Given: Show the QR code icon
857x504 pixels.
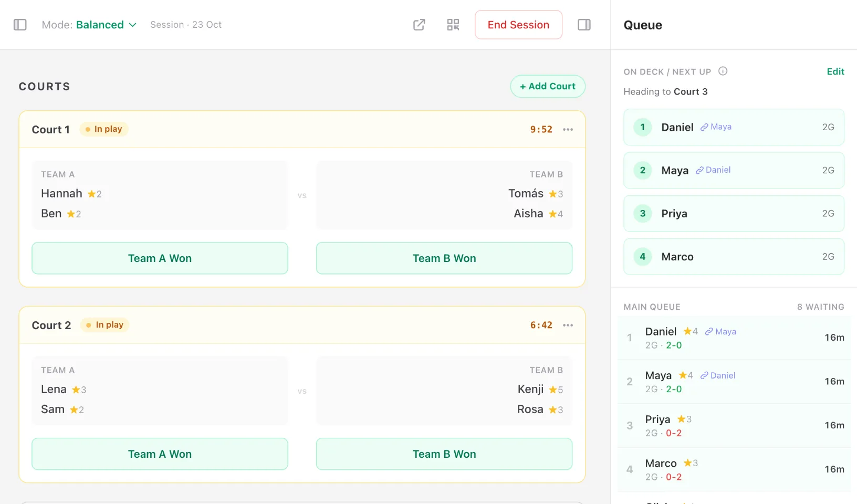Looking at the screenshot, I should (x=453, y=25).
